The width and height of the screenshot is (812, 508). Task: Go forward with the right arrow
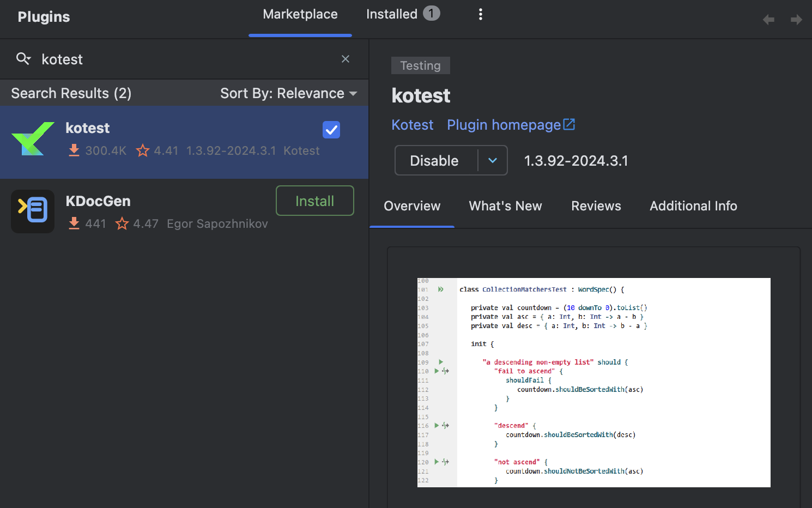796,20
